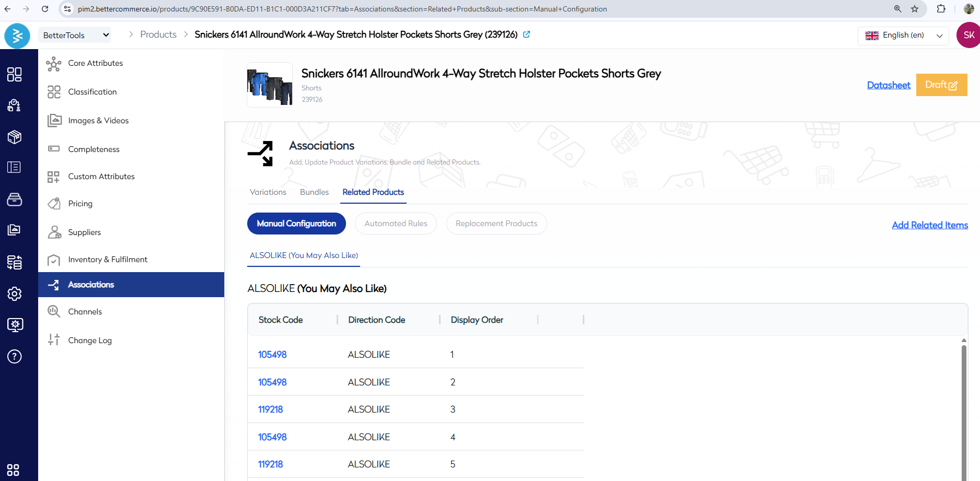Expand the BetterTools store dropdown
This screenshot has width=980, height=481.
[x=76, y=35]
